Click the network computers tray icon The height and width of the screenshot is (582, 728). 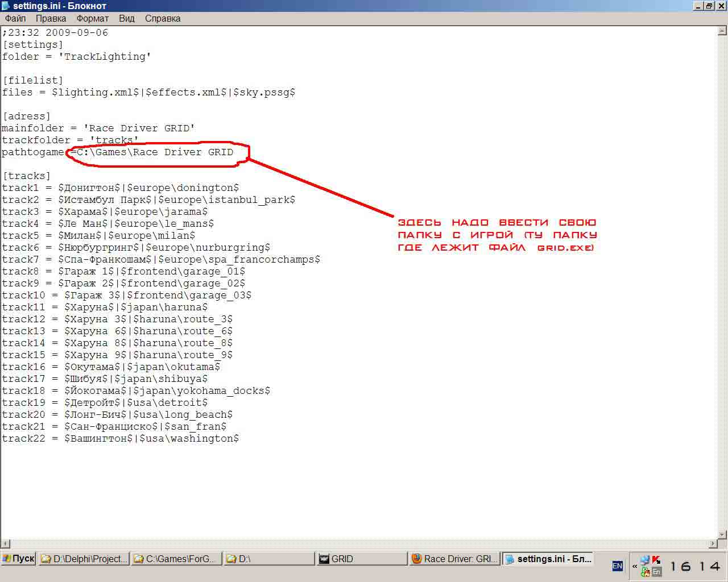645,560
